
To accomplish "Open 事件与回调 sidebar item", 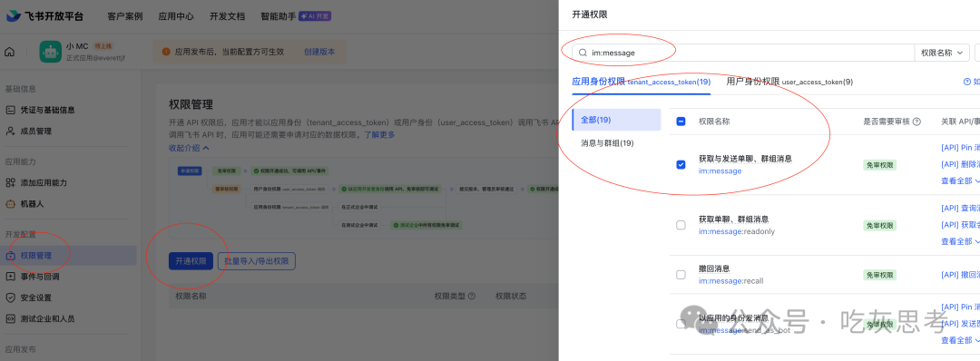I will (39, 277).
